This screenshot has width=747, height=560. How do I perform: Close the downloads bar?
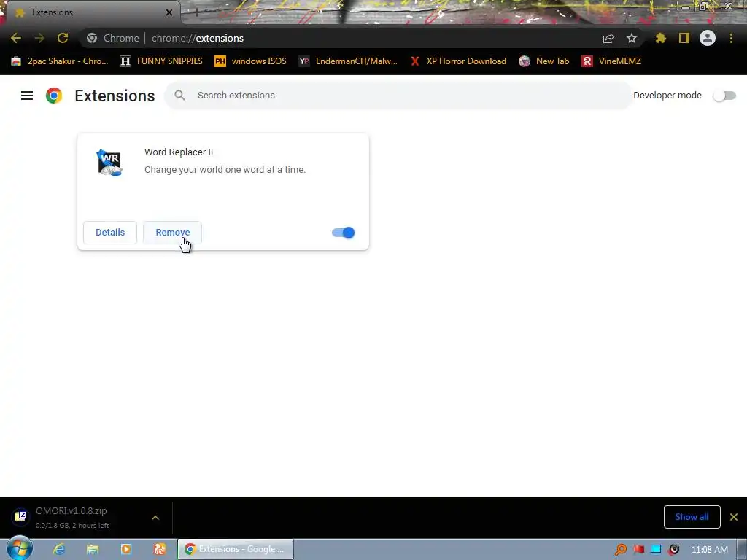coord(734,517)
